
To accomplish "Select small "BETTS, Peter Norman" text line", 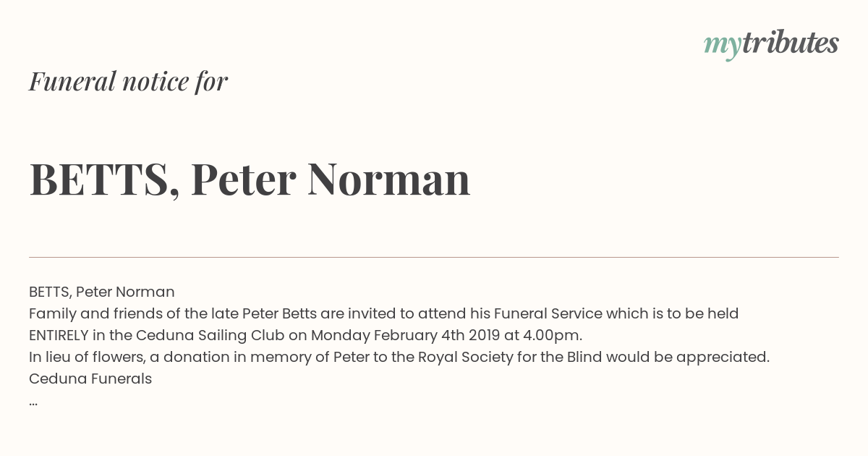I will (102, 292).
